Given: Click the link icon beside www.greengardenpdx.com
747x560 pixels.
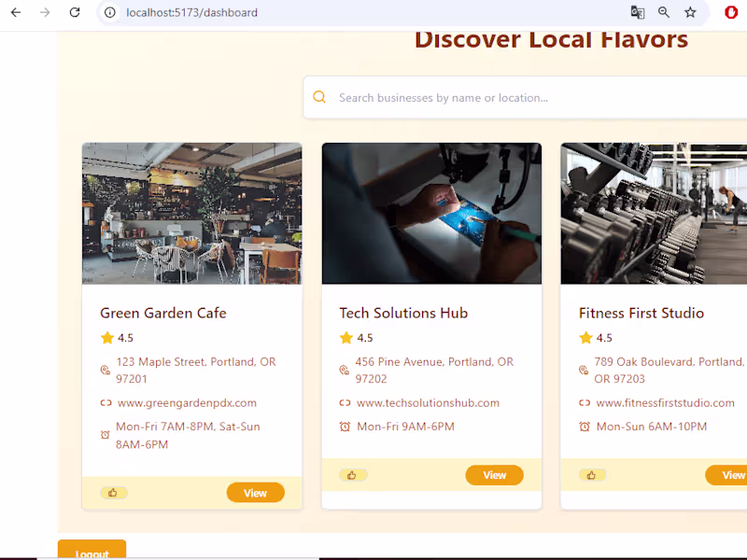Looking at the screenshot, I should (x=105, y=403).
